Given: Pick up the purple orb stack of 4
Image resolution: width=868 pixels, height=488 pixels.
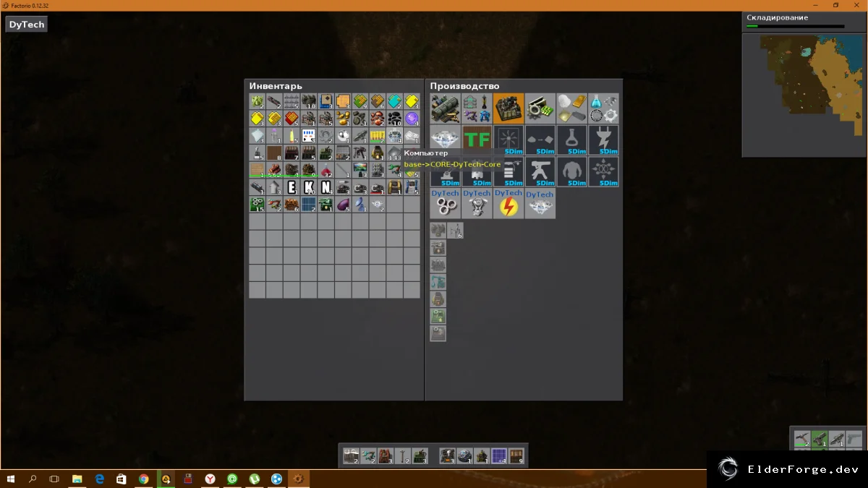Looking at the screenshot, I should [x=412, y=119].
